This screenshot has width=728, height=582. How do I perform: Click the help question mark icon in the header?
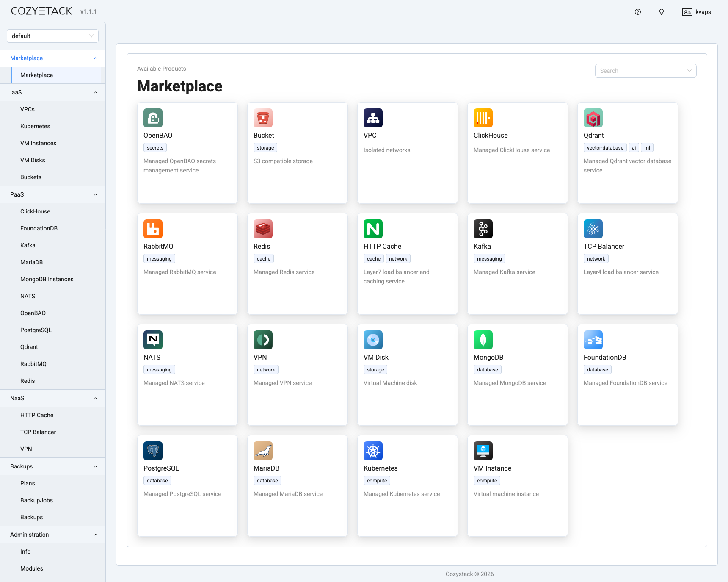click(637, 12)
